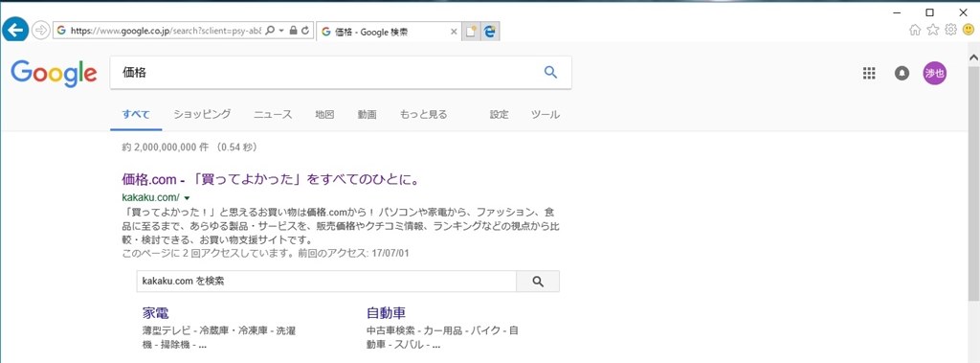Click the Google logo

pos(54,74)
